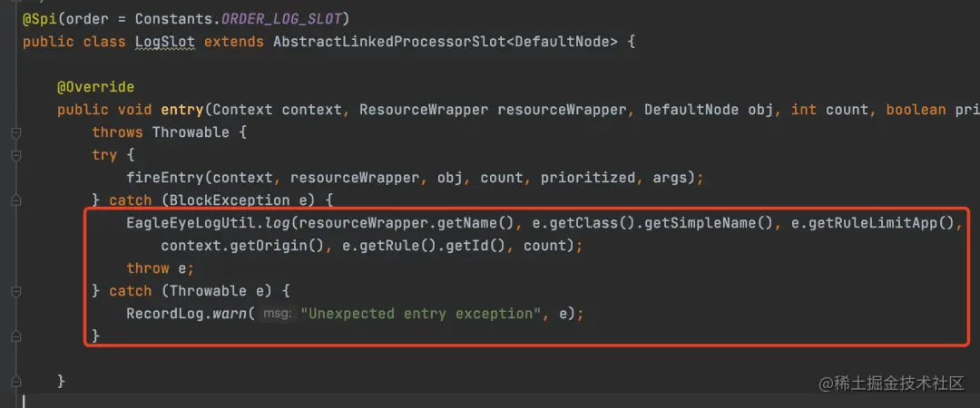Click Throwable in the throws clause
The width and height of the screenshot is (980, 408).
pyautogui.click(x=191, y=132)
